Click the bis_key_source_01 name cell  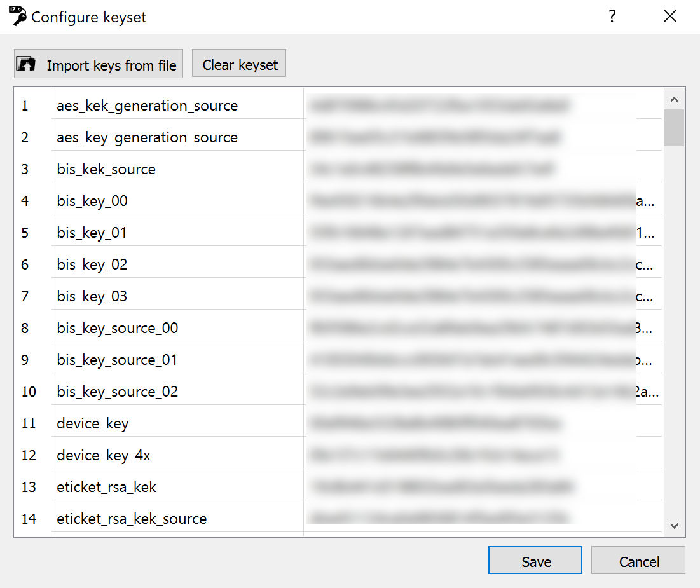117,360
